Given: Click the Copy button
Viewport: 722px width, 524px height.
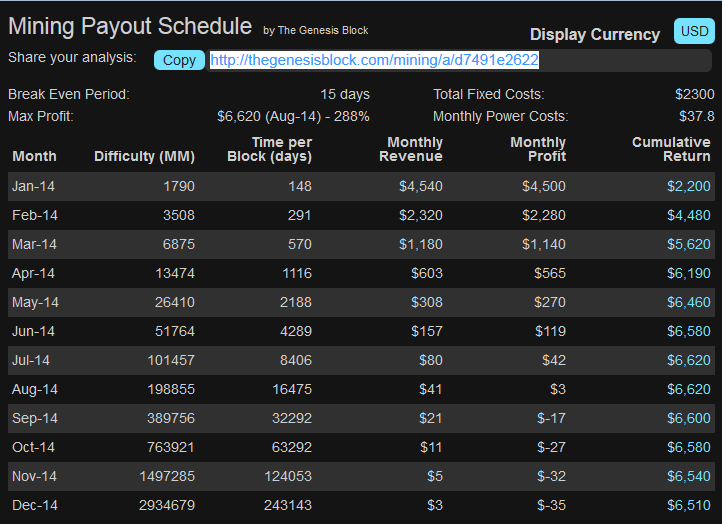Looking at the screenshot, I should pos(179,60).
